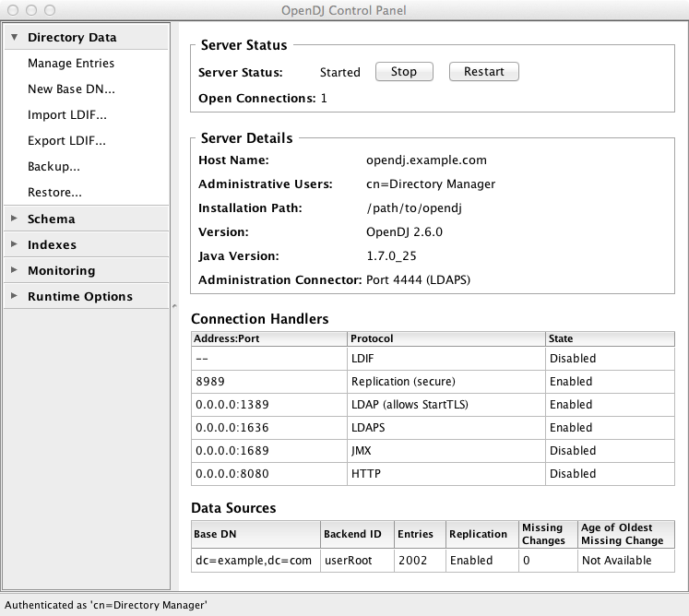Screen dimensions: 689x616
Task: Click the userRoot backend cell
Action: click(x=357, y=561)
